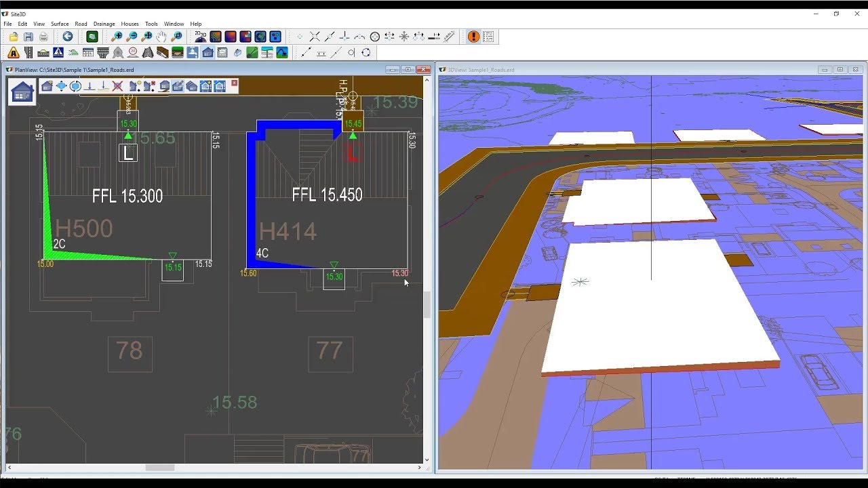Click the H414 house label
The height and width of the screenshot is (488, 868).
click(288, 232)
